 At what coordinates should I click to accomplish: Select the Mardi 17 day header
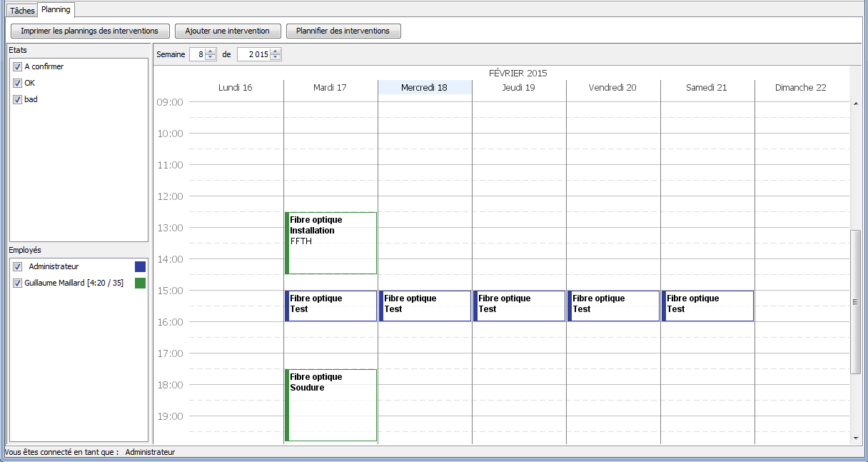330,87
